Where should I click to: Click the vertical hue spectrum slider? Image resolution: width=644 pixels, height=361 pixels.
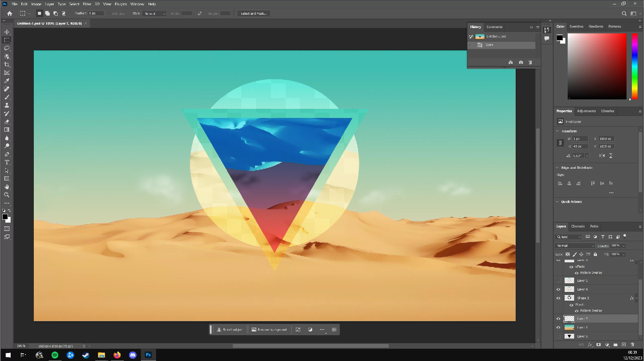pos(635,66)
